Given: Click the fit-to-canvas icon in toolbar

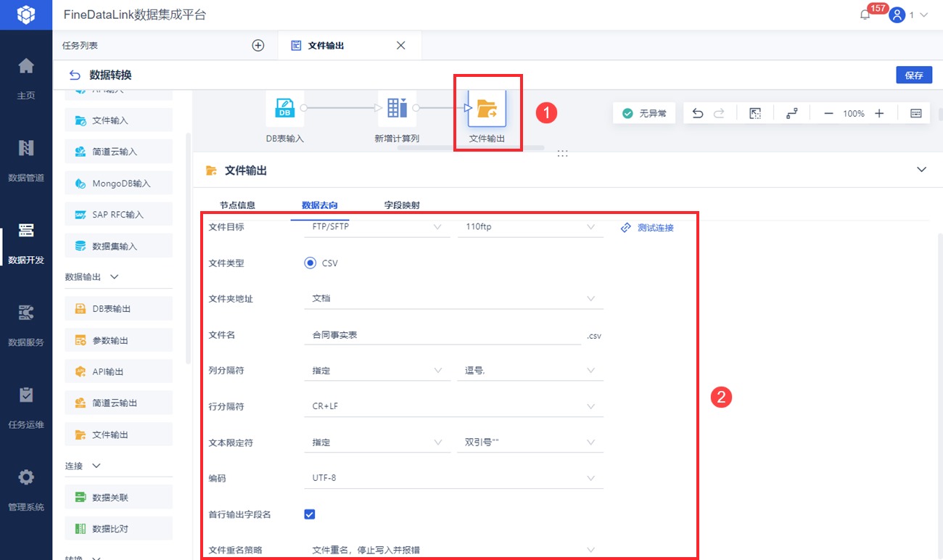Looking at the screenshot, I should click(x=755, y=113).
